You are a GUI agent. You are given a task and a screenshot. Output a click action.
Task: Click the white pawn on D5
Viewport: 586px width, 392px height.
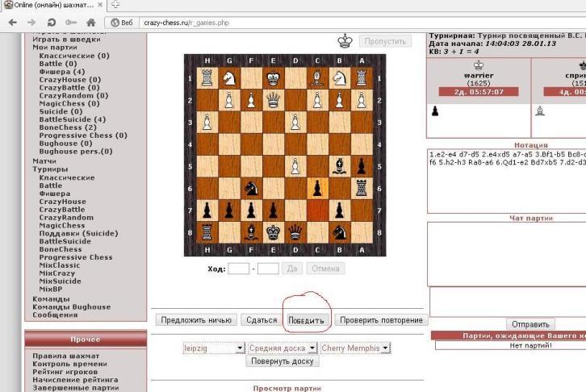[x=296, y=166]
